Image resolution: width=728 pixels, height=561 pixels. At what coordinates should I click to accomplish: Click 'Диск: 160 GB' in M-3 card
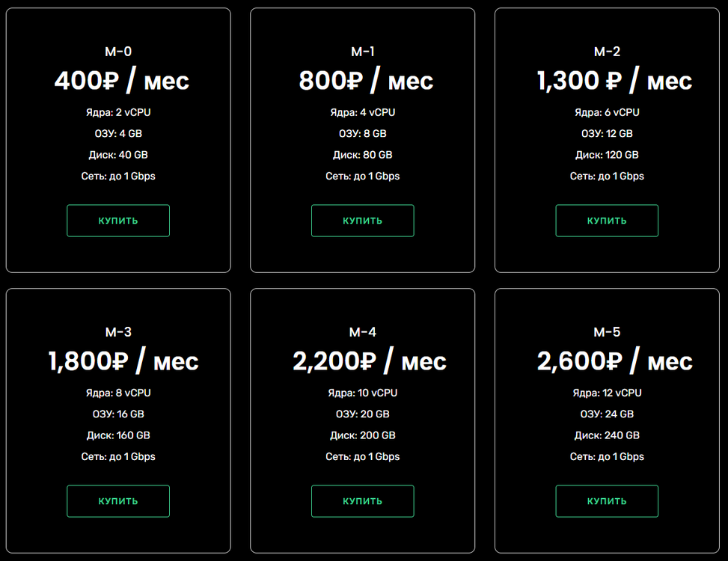[118, 435]
